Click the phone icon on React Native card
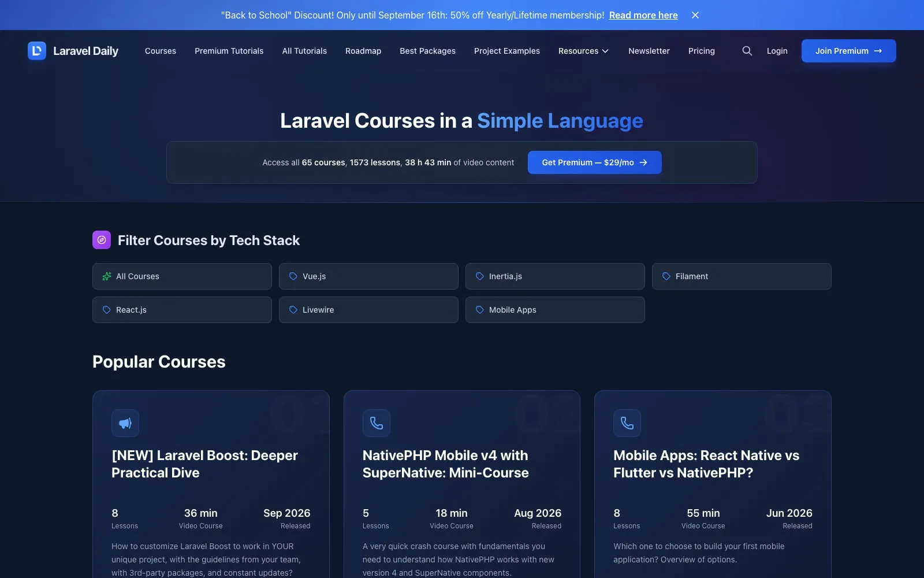924x578 pixels. tap(627, 423)
